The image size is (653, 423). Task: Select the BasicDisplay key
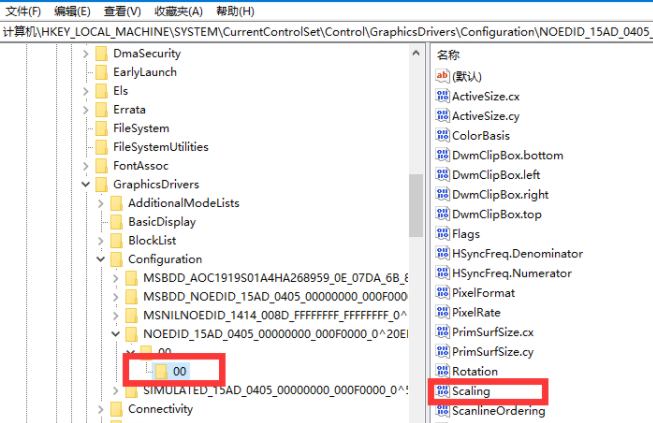point(161,222)
